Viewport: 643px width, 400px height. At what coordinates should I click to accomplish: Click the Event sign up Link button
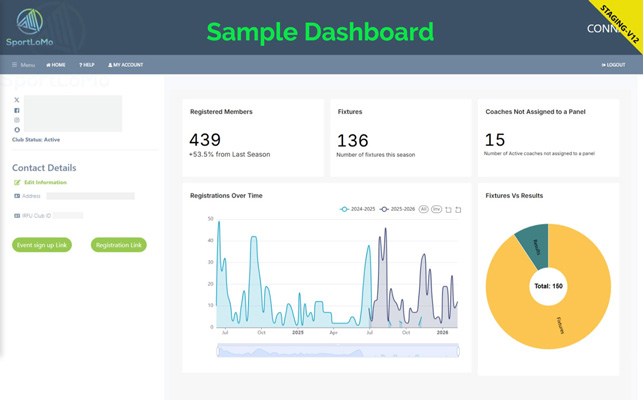42,245
